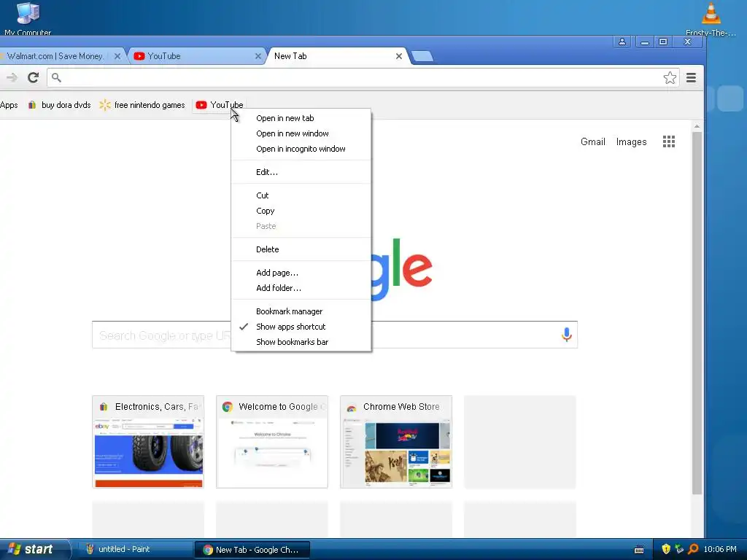This screenshot has height=560, width=747.
Task: Click New Tab - Google Chrome taskbar button
Action: [x=252, y=550]
